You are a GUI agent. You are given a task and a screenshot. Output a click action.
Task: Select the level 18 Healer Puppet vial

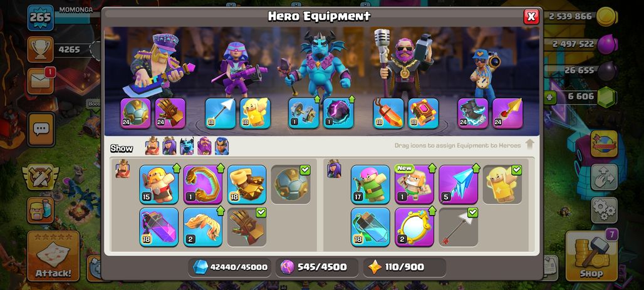point(370,227)
